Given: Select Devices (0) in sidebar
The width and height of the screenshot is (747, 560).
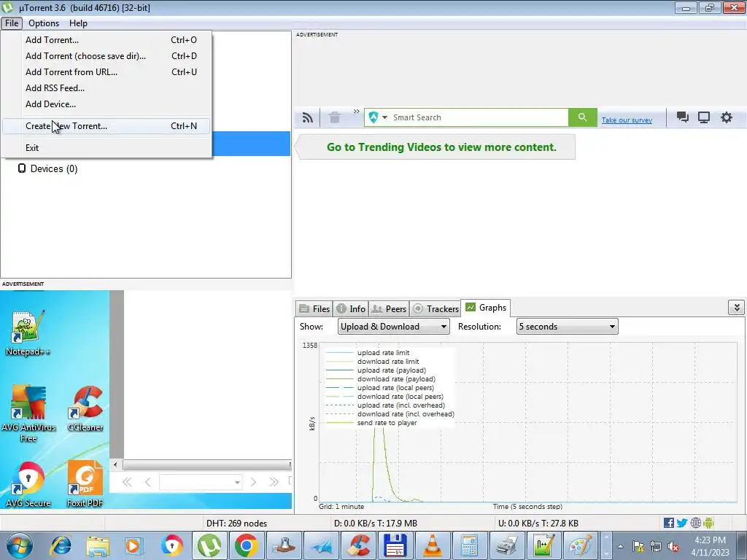Looking at the screenshot, I should pos(47,168).
